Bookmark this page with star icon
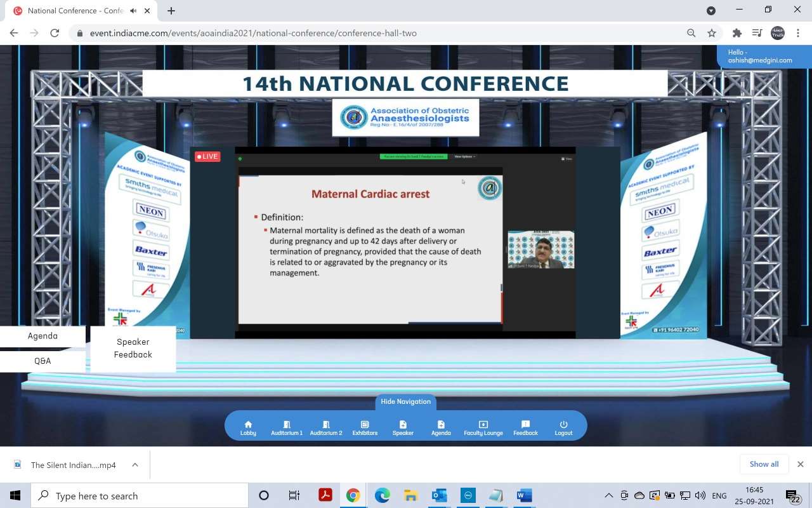 click(x=712, y=33)
